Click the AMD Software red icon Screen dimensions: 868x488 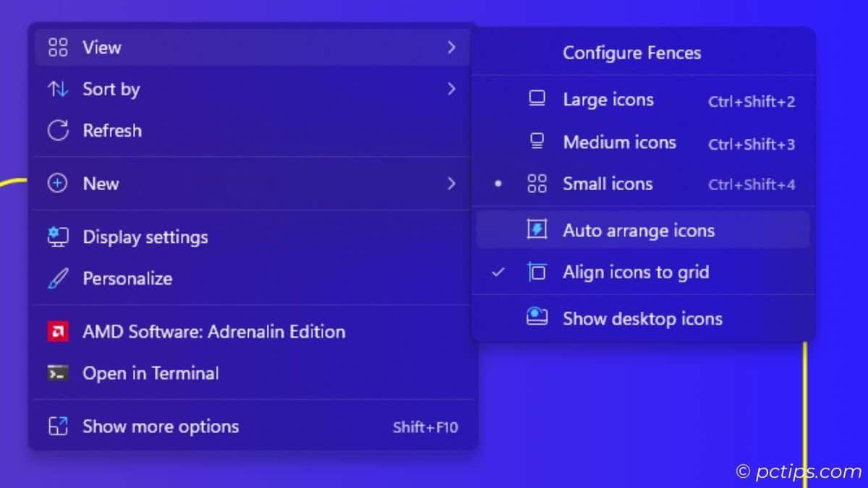(x=58, y=331)
